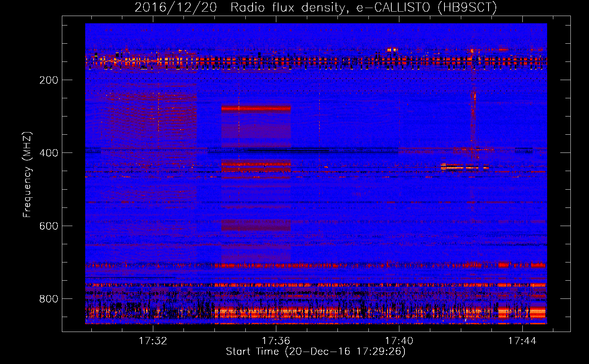Click the 17:40 time tick label
This screenshot has height=364, width=589.
399,341
